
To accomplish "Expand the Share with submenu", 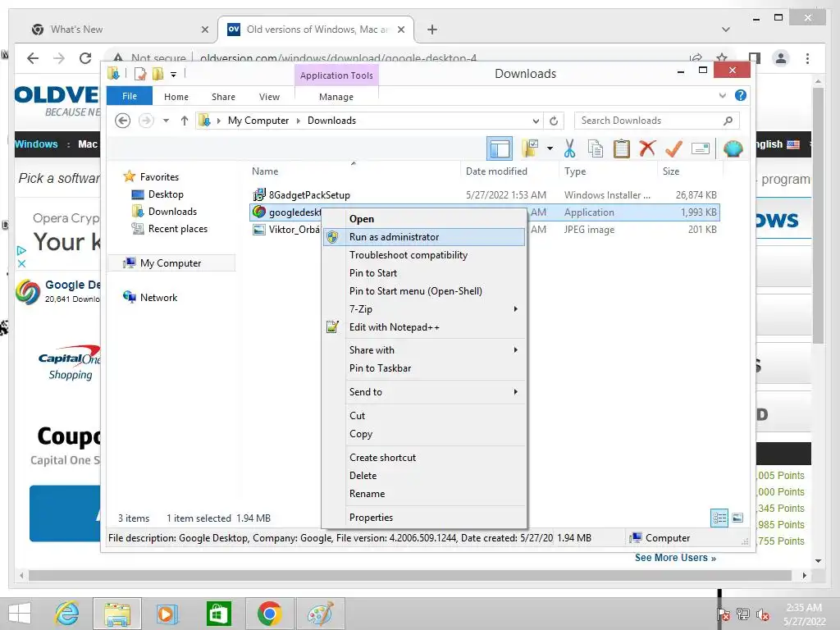I will click(x=424, y=349).
